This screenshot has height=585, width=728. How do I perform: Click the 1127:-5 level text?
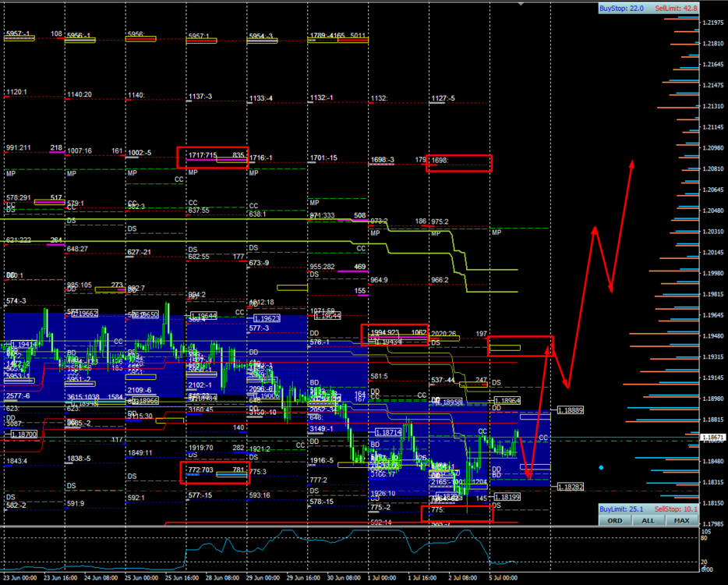point(444,98)
